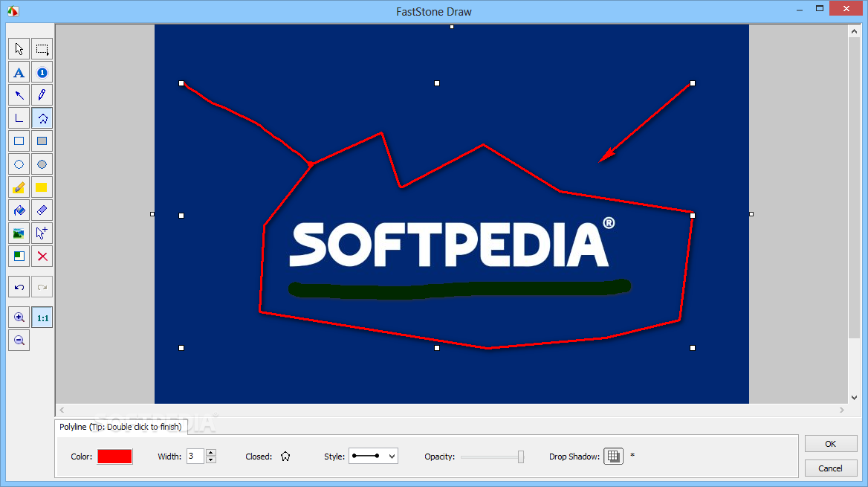This screenshot has width=868, height=487.
Task: Increase Width with the up spinner
Action: pos(210,453)
